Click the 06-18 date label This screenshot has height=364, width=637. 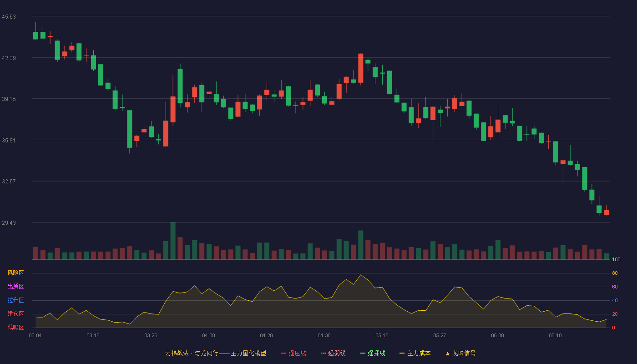[555, 335]
